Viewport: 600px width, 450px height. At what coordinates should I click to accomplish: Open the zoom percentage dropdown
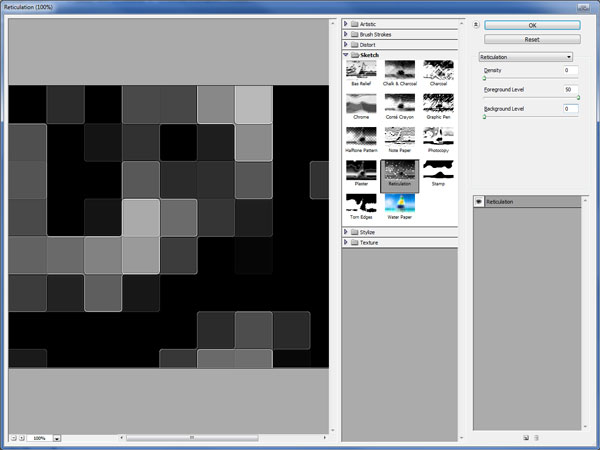tap(57, 438)
